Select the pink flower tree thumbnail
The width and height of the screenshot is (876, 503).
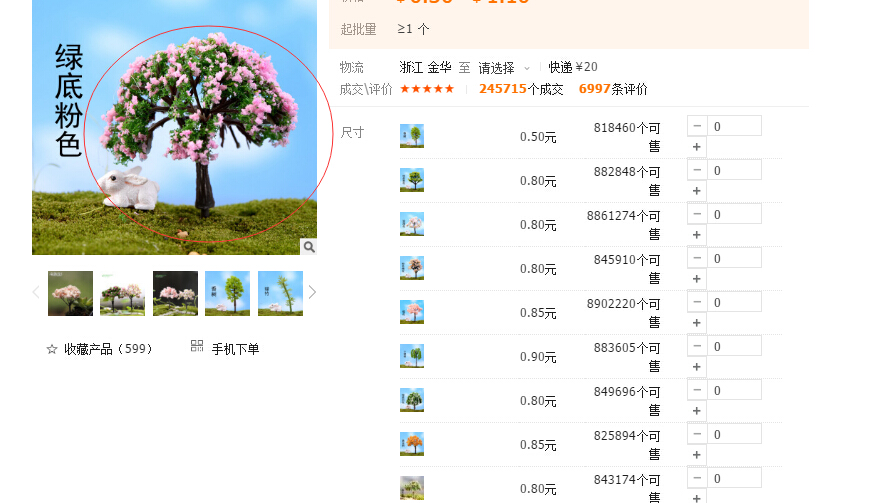(x=70, y=293)
